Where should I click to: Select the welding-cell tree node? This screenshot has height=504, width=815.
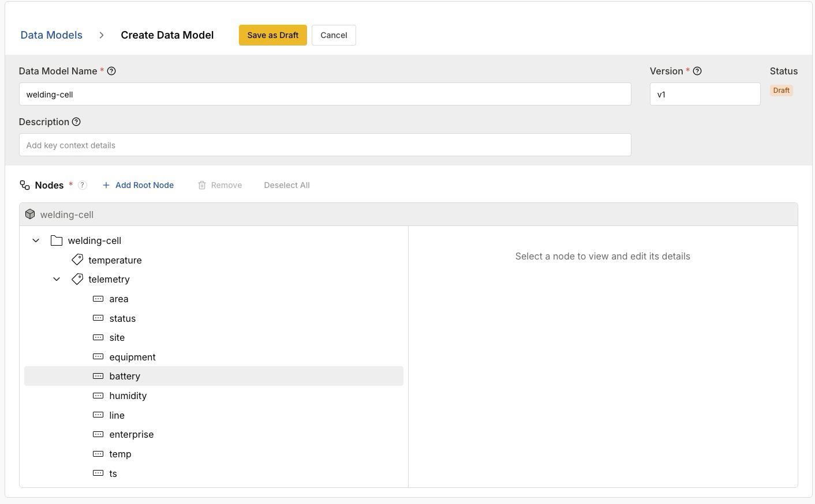(x=95, y=240)
